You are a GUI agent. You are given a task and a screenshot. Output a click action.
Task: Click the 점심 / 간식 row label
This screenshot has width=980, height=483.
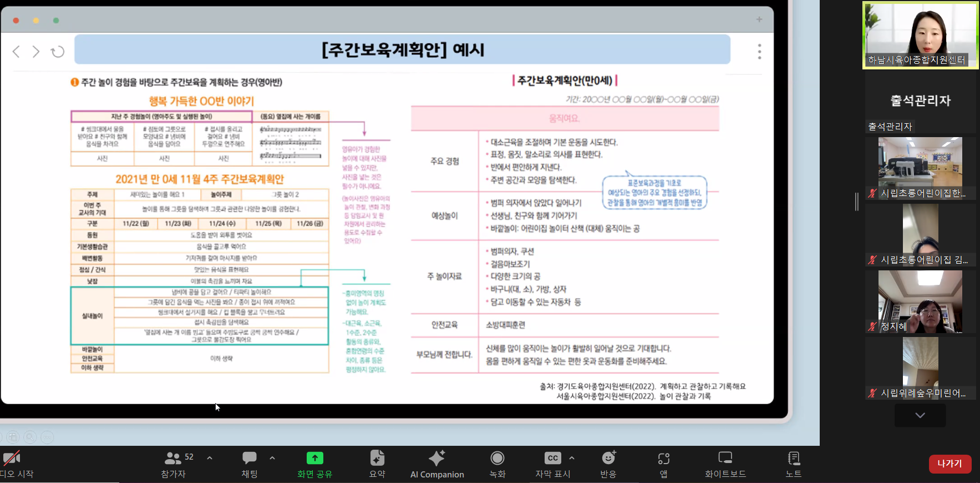pos(92,269)
